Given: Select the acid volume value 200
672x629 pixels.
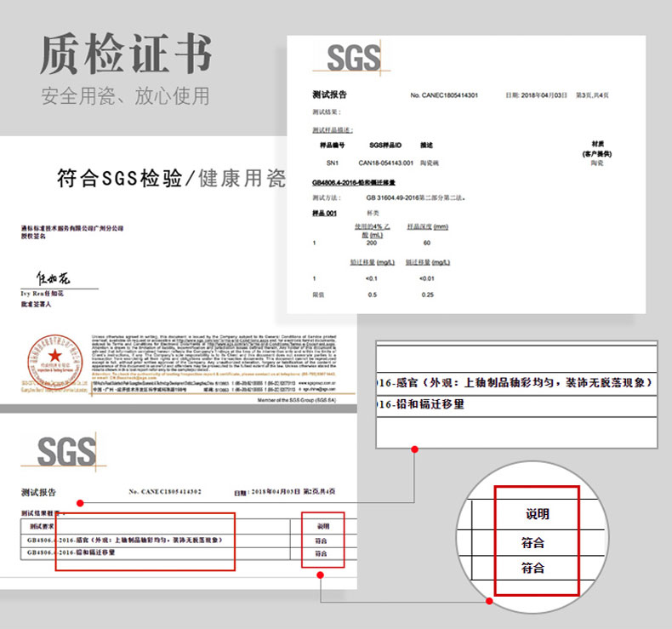Looking at the screenshot, I should click(372, 243).
